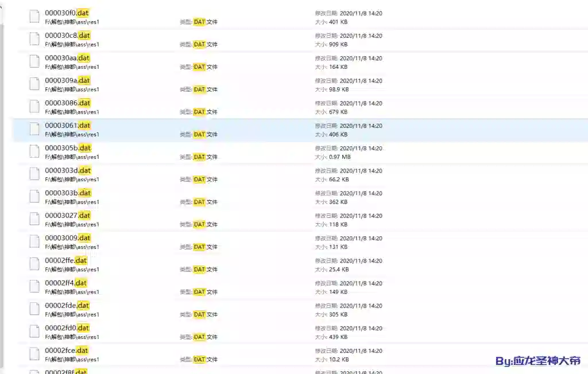Click the DAT 文件 type of 000030f0.dat
Viewport: 588px width, 374px height.
pos(206,22)
